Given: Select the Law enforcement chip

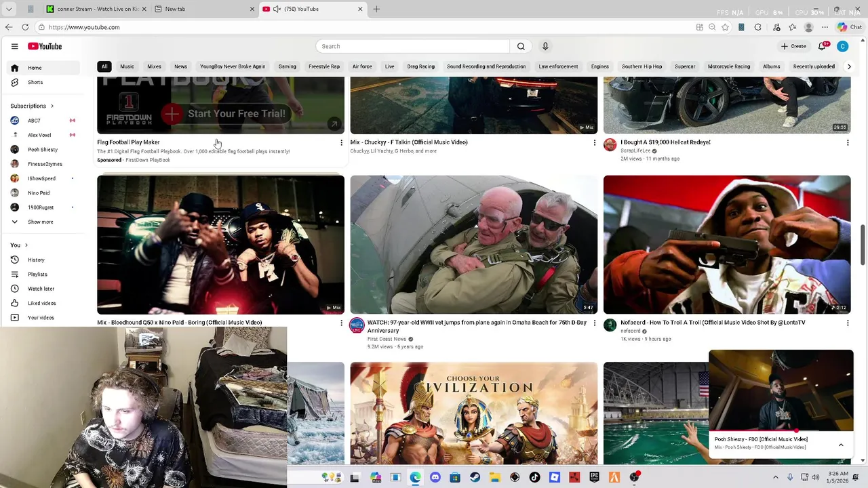Looking at the screenshot, I should (558, 66).
